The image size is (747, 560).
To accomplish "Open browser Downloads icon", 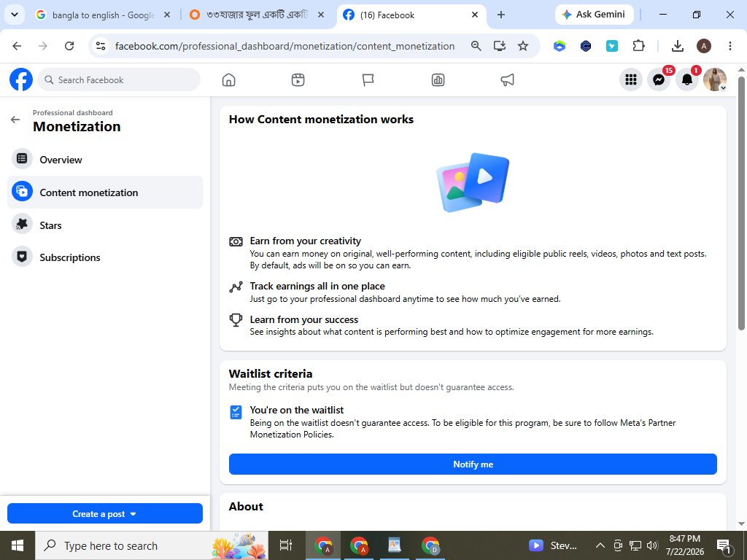I will 678,46.
